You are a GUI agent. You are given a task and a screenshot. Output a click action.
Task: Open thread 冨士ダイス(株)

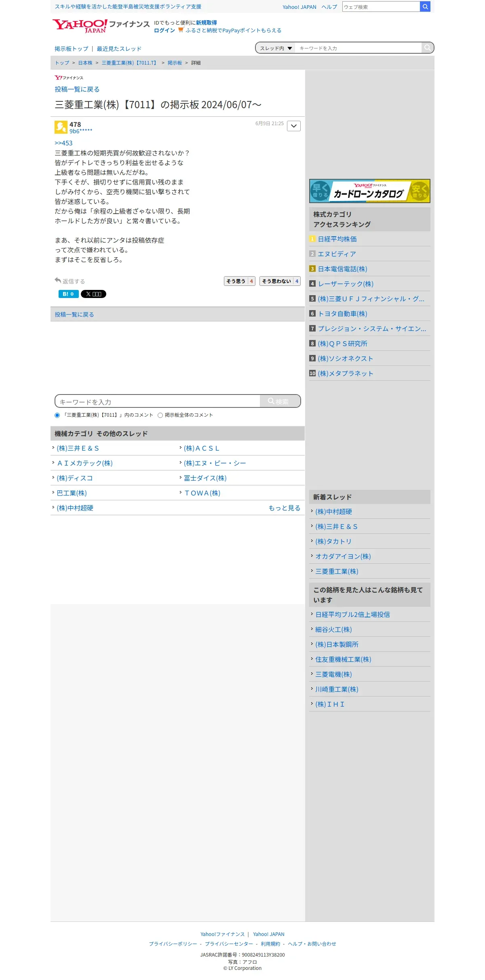(x=205, y=478)
